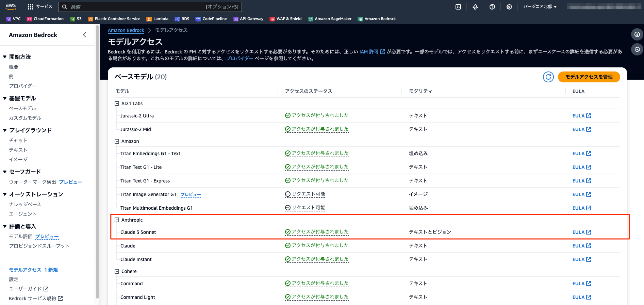Open API Gateway shortcut
The image size is (644, 305).
point(248,19)
